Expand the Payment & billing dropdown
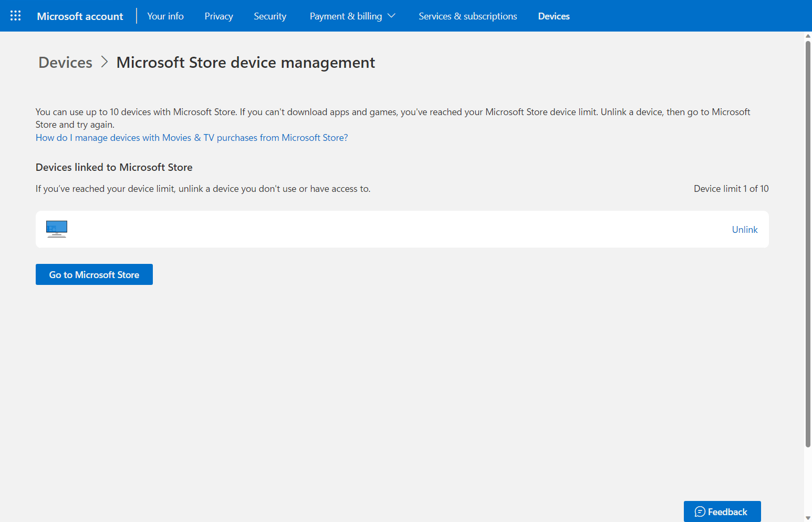Viewport: 812px width, 522px height. coord(352,16)
